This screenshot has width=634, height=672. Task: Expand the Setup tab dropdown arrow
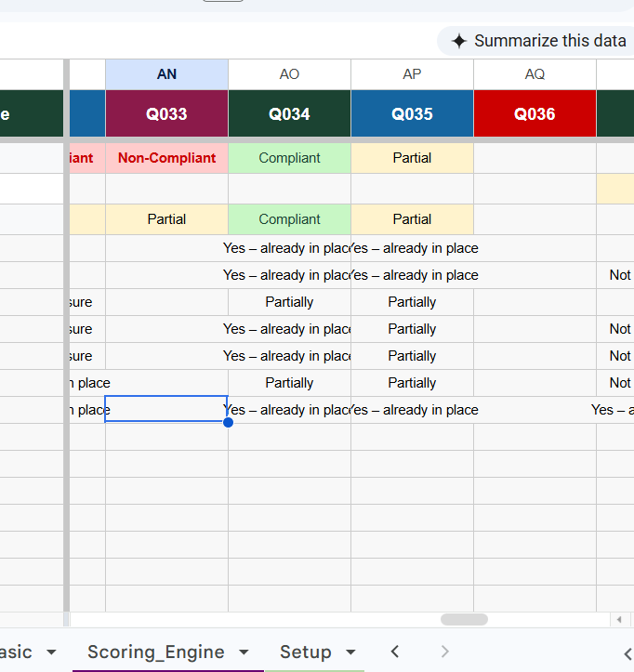(350, 652)
